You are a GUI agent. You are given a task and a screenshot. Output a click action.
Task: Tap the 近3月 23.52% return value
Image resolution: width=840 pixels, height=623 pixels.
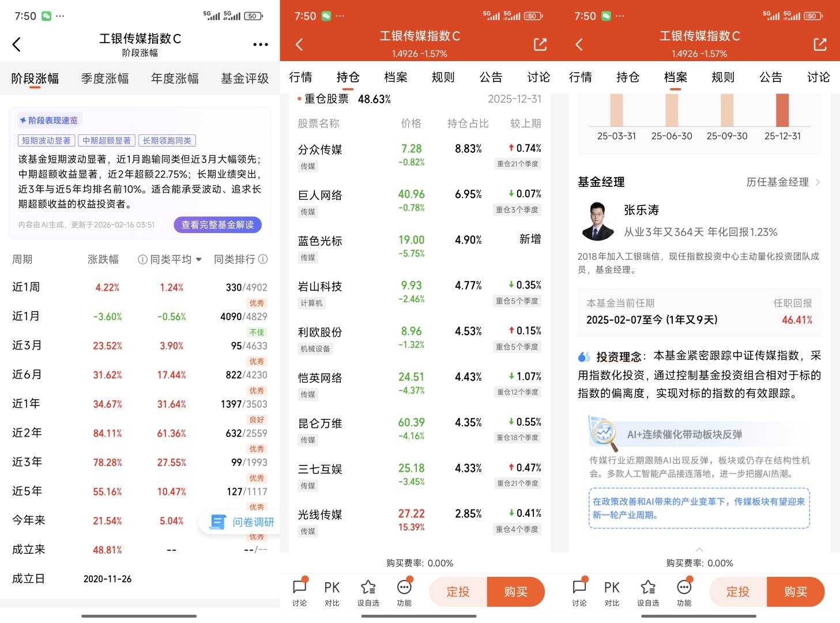[x=107, y=346]
